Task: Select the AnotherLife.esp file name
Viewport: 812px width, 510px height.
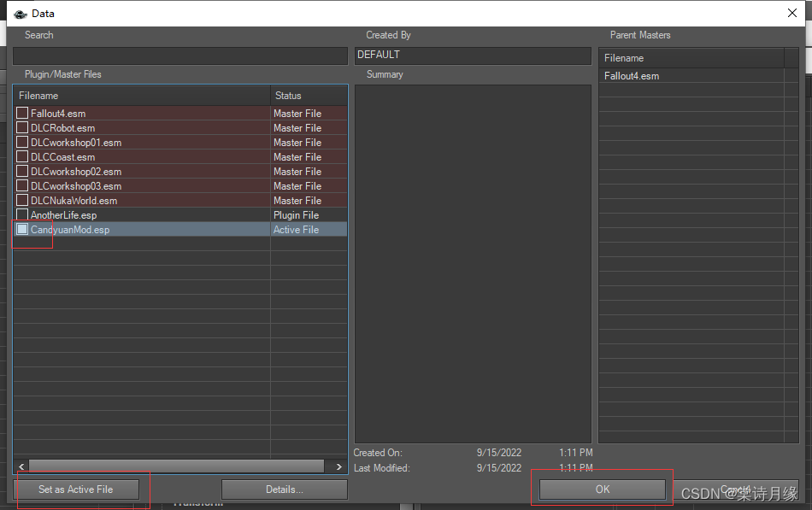Action: click(x=64, y=215)
